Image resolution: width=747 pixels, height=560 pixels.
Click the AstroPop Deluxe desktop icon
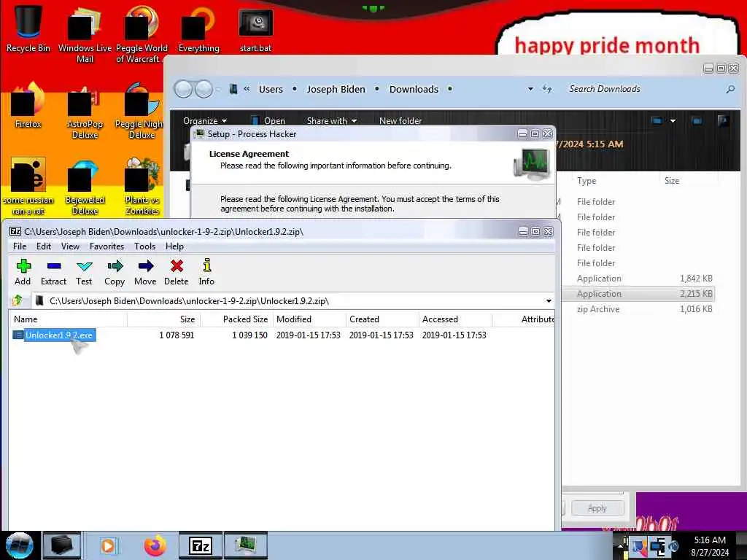[85, 111]
